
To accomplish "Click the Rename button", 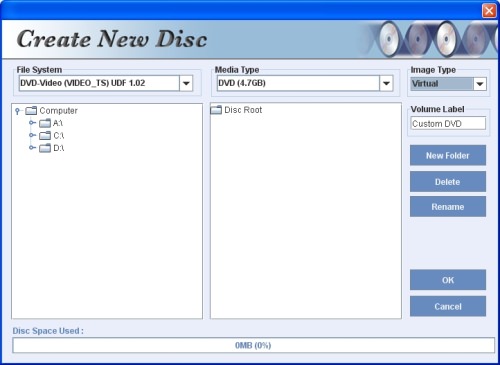I will pos(448,207).
